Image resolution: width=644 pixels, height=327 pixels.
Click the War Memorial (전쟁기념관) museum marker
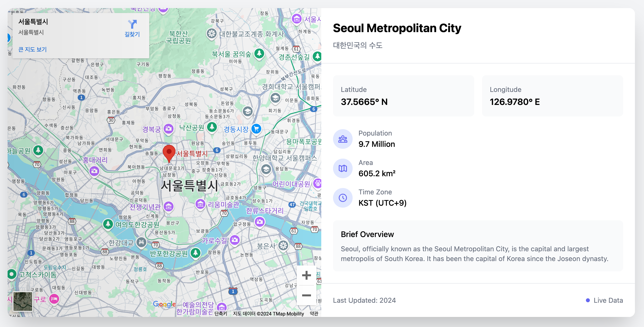pos(169,207)
